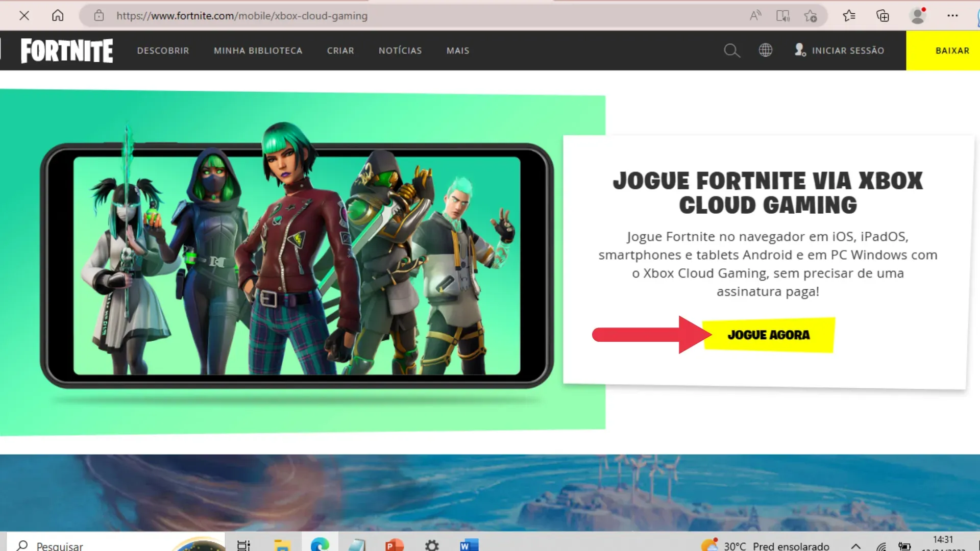Open NOTÍCIAS section
The height and width of the screenshot is (551, 980).
point(400,51)
